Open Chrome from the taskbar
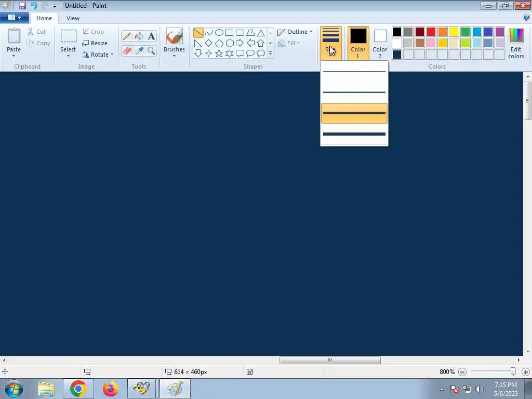 (x=78, y=389)
